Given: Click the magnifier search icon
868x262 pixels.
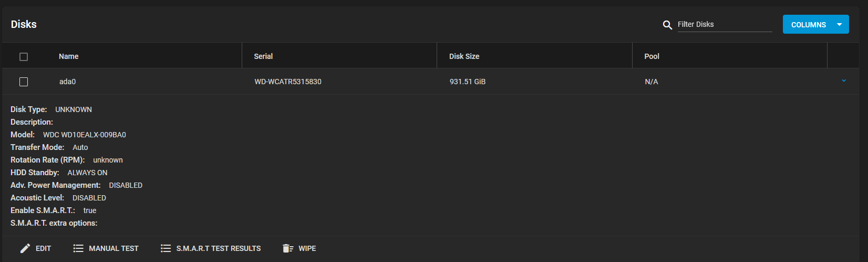Looking at the screenshot, I should point(667,25).
